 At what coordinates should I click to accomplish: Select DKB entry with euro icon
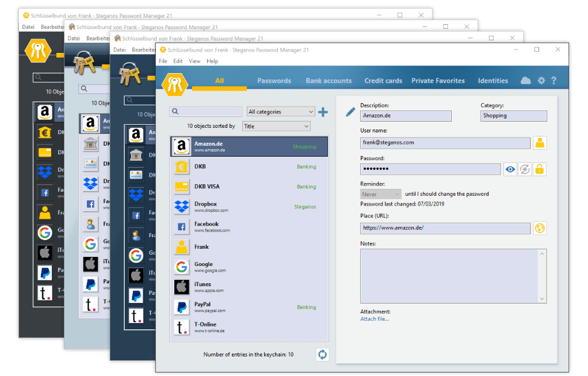pyautogui.click(x=249, y=166)
